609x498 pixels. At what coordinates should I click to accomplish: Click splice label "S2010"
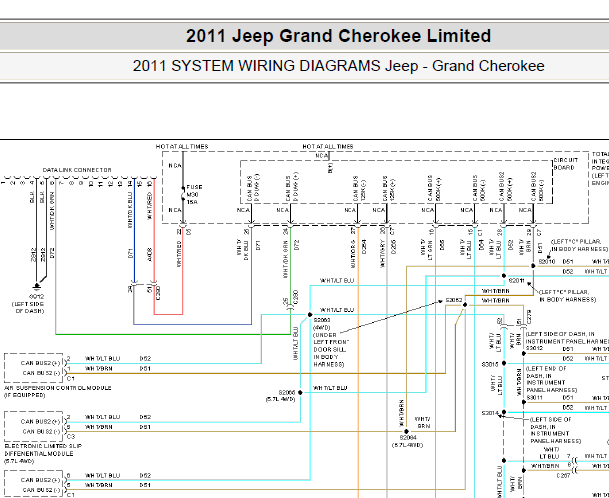click(547, 261)
